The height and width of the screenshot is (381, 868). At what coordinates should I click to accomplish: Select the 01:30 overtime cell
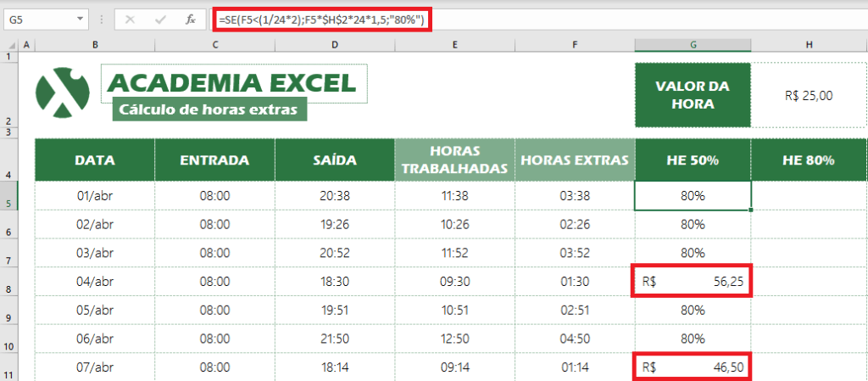(575, 282)
